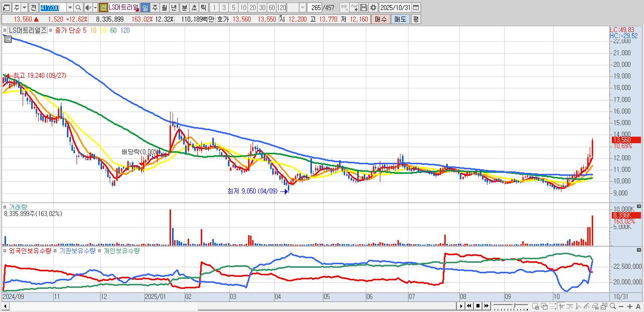
Task: Click the play button in playback controls
Action: [461, 306]
